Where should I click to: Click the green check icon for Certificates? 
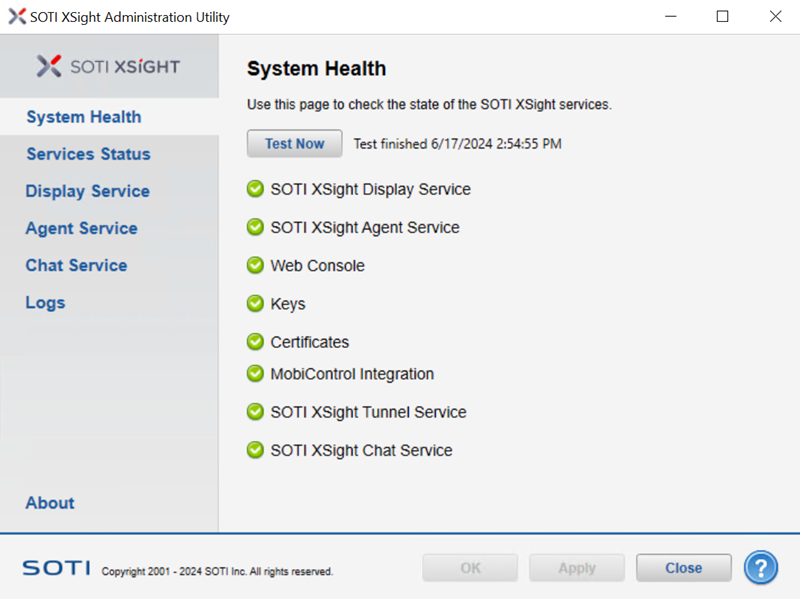(x=255, y=342)
